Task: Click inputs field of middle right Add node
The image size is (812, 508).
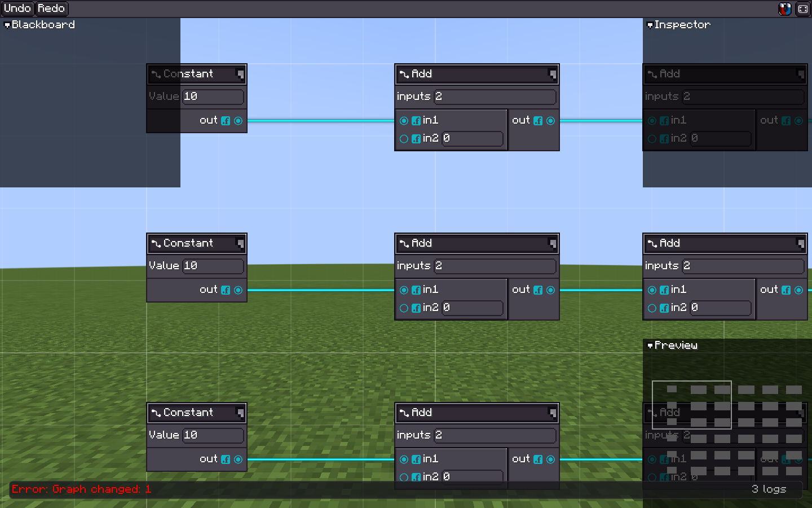Action: (743, 266)
